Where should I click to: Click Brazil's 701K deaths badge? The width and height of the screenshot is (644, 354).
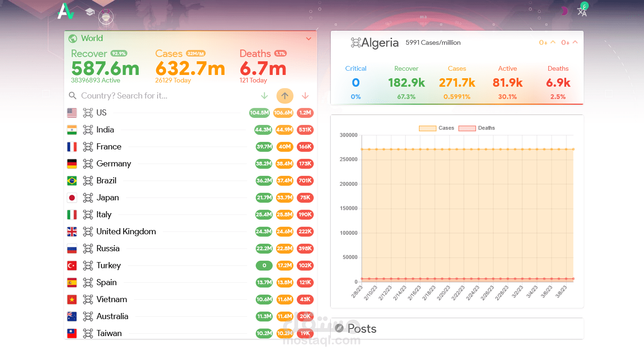click(x=305, y=181)
